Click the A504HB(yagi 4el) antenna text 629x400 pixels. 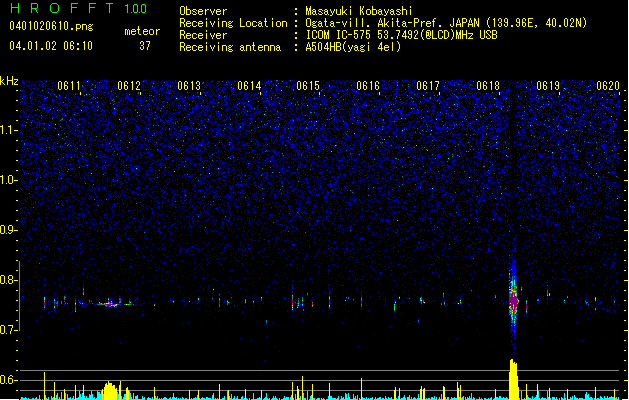point(353,47)
